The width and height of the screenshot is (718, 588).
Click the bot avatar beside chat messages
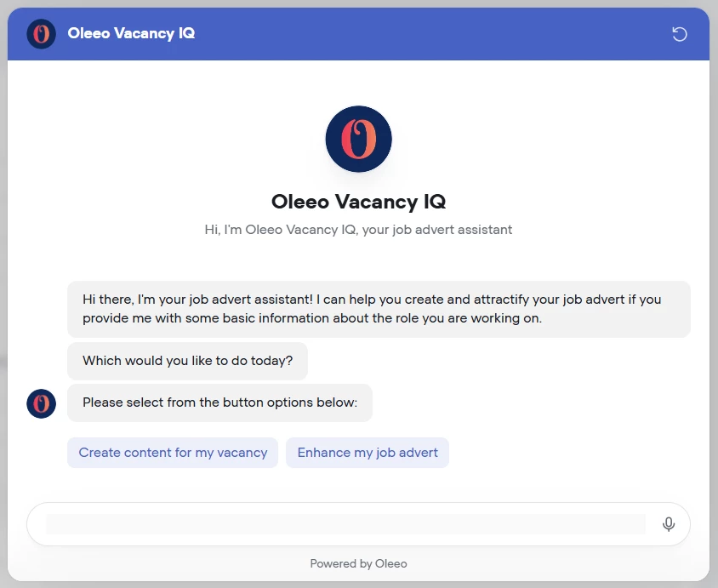[41, 403]
